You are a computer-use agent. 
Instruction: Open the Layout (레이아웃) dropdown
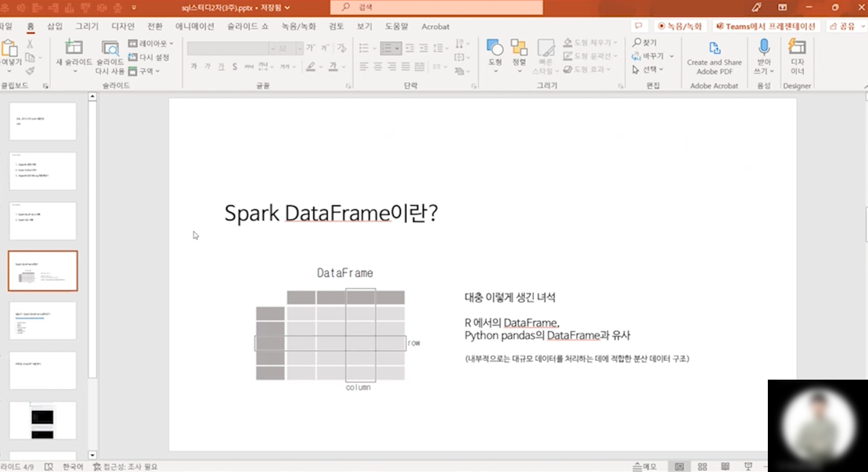pos(151,43)
